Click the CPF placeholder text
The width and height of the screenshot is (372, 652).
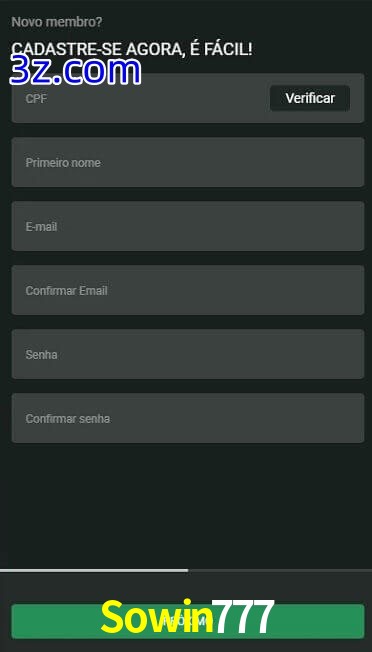(x=36, y=99)
